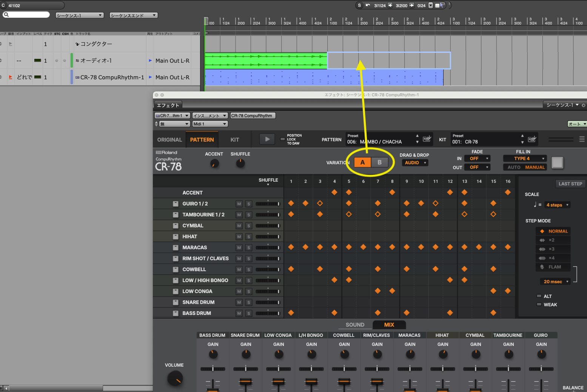Mute the GUIRO 1/2 track
The image size is (587, 392).
[x=239, y=204]
